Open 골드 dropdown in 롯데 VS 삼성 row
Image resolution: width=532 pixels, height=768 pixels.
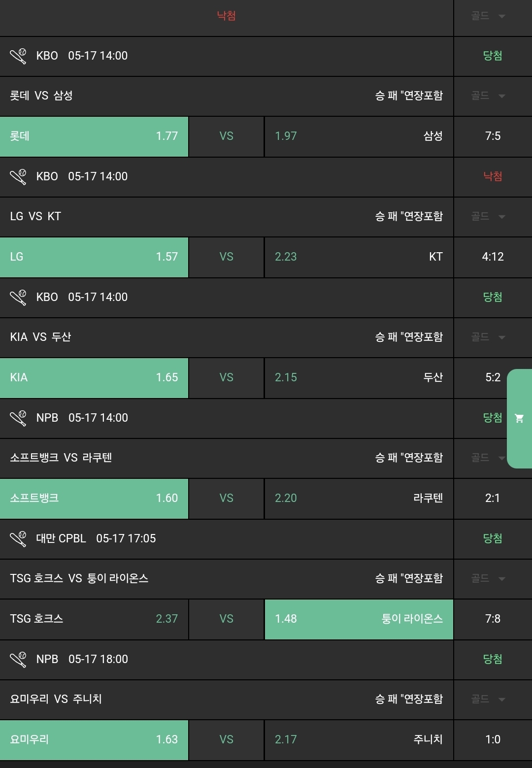coord(488,96)
